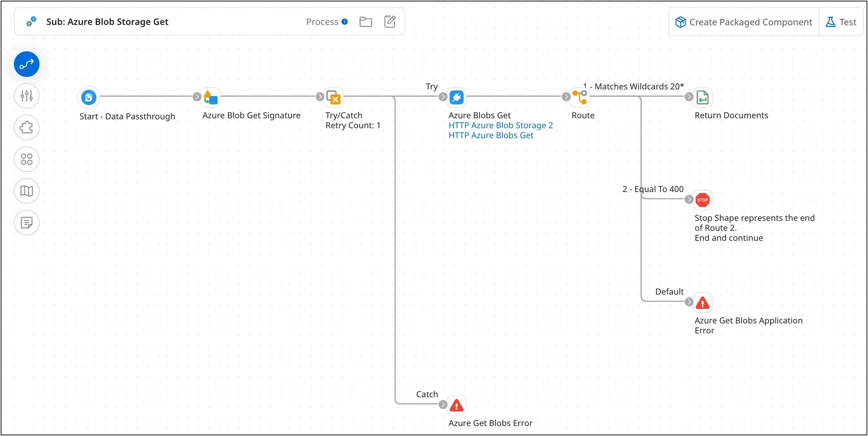Screen dimensions: 868x436
Task: Open the Try/Catch shape
Action: click(333, 97)
